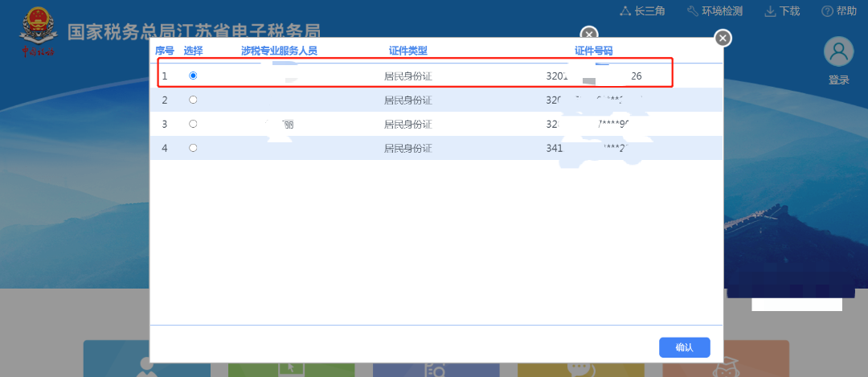This screenshot has height=377, width=868.
Task: Click 居民身份证 cell in row 4
Action: click(x=407, y=149)
